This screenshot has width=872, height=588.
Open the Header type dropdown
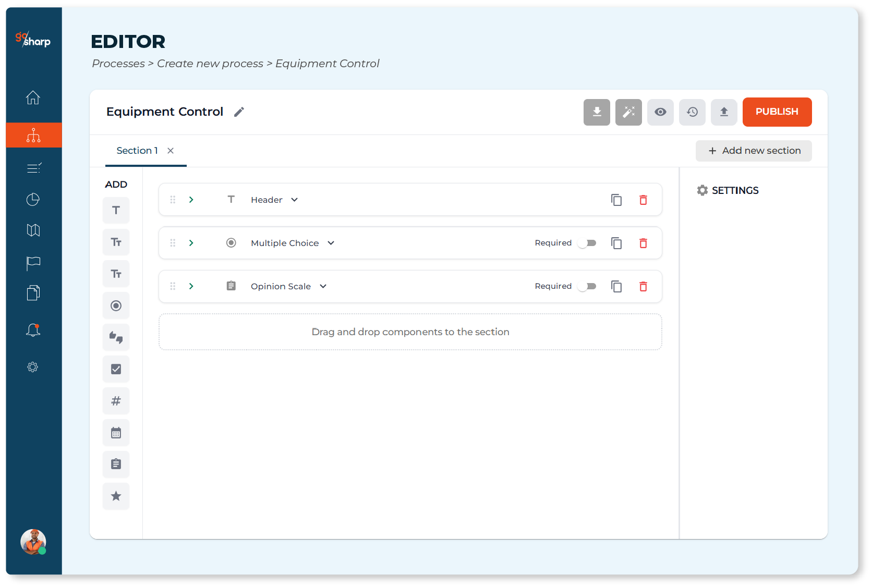(x=295, y=200)
